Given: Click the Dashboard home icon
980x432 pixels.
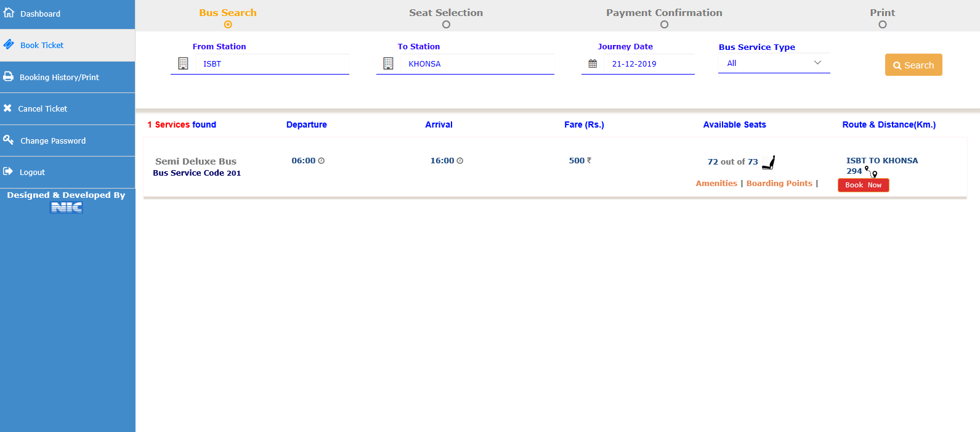Looking at the screenshot, I should click(x=9, y=13).
